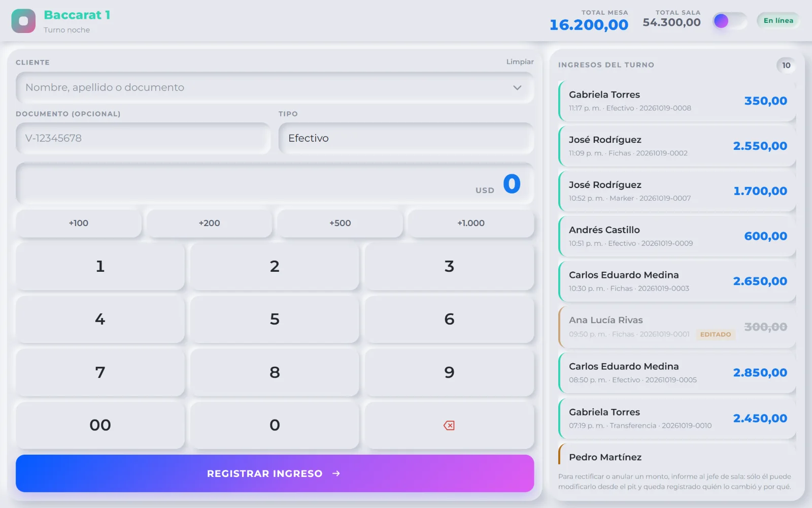Click Limpiar to clear the client
The width and height of the screenshot is (812, 508).
tap(520, 61)
